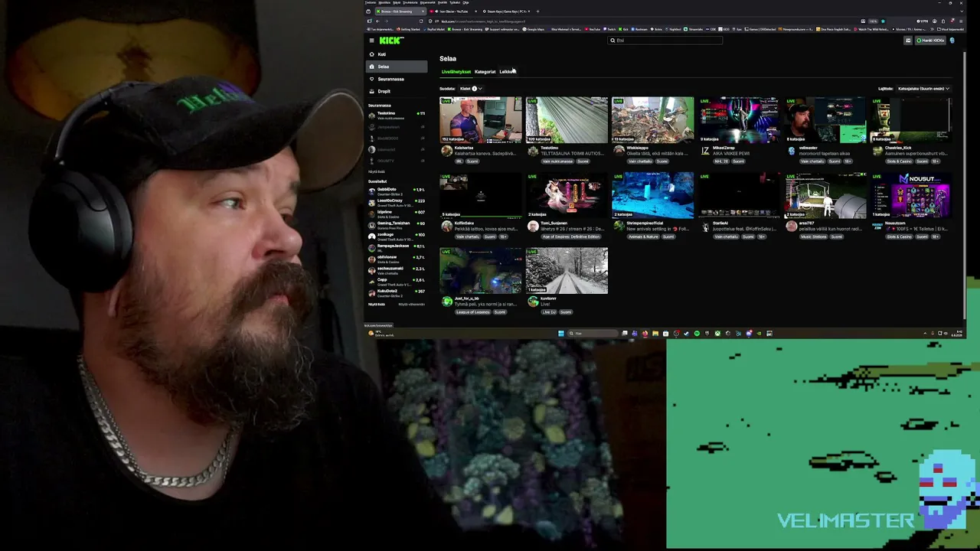Open the browser application hamburger menu
This screenshot has width=980, height=551.
961,21
